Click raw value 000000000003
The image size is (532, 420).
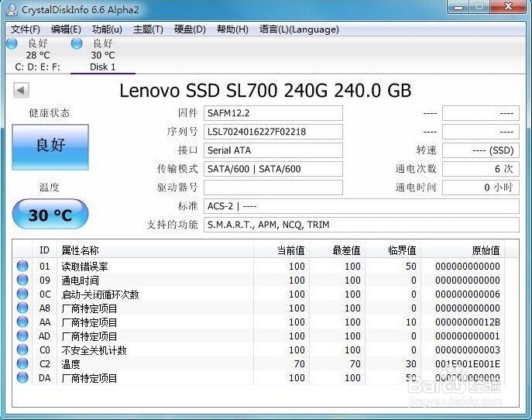click(468, 349)
